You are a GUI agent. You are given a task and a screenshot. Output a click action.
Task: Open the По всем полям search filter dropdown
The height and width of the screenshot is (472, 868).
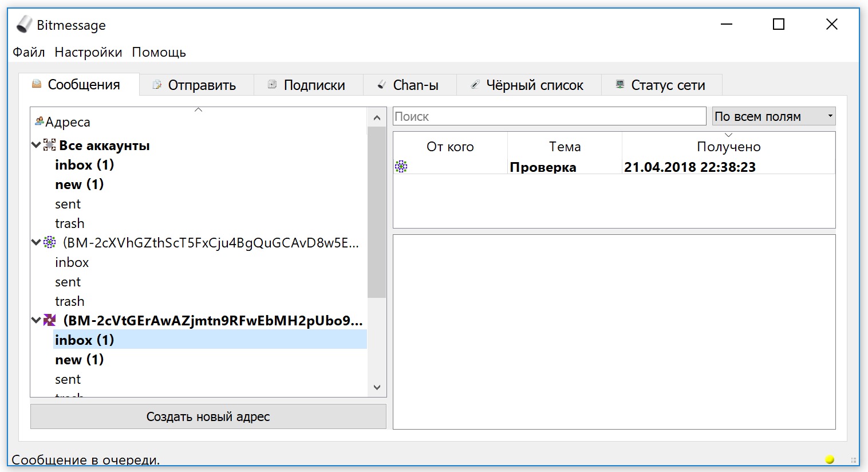point(774,116)
